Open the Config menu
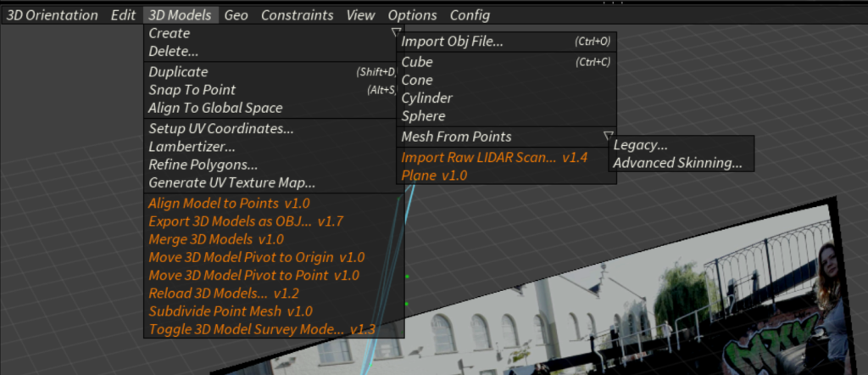Screen dimensions: 868x375 (470, 15)
